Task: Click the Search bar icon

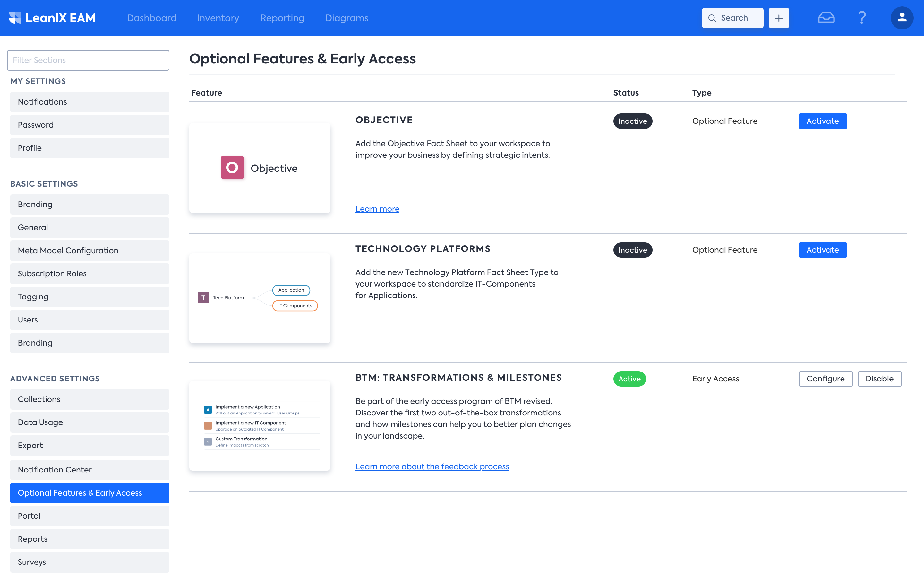Action: click(713, 18)
